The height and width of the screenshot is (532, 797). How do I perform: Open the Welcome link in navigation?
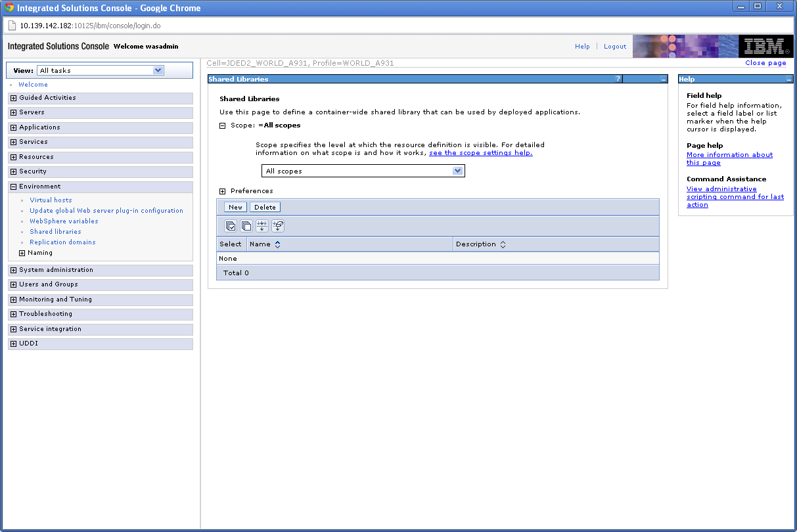(x=33, y=85)
